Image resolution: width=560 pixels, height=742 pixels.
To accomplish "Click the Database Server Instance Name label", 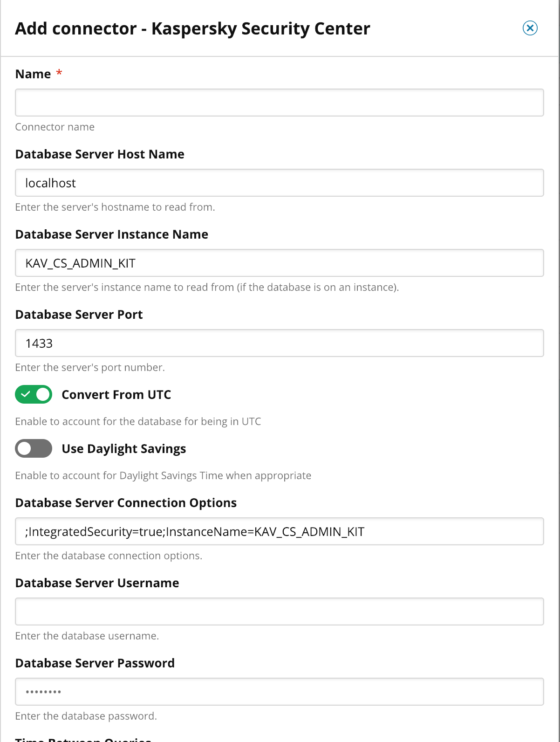I will (112, 234).
